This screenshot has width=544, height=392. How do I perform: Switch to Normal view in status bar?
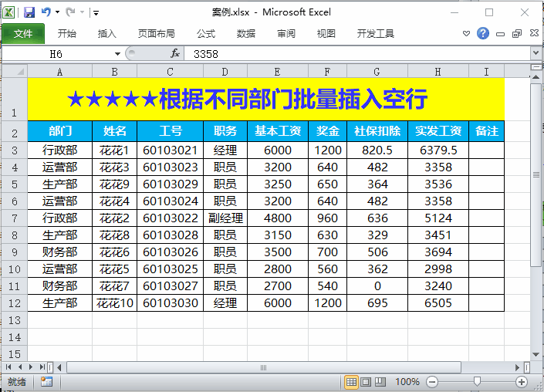(351, 382)
